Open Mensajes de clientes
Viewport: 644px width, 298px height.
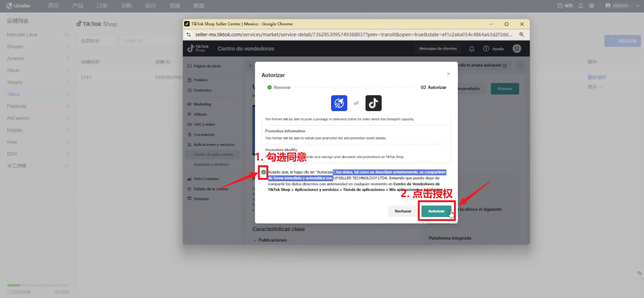click(438, 48)
